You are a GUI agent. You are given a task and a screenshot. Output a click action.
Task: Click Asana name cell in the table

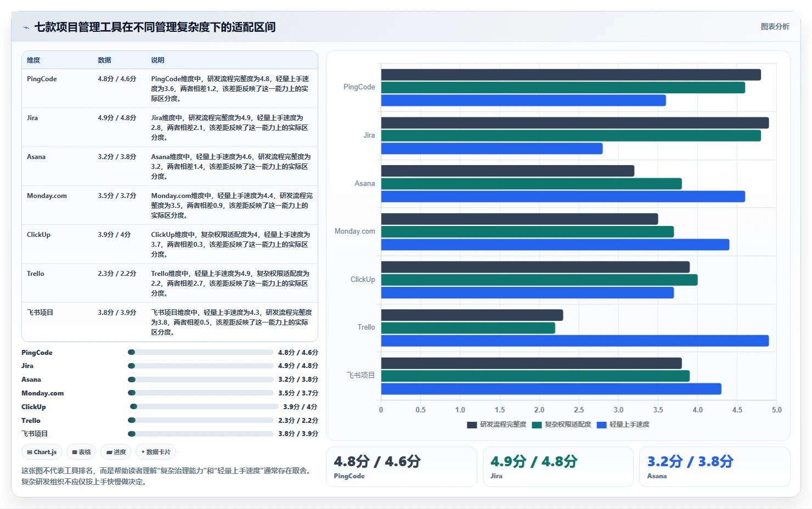tap(36, 157)
